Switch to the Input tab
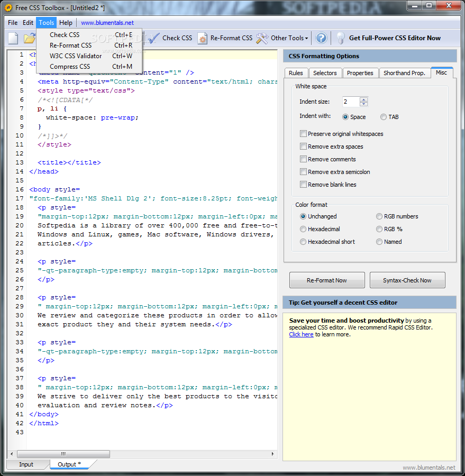Viewport: 465px width, 476px height. pyautogui.click(x=26, y=464)
